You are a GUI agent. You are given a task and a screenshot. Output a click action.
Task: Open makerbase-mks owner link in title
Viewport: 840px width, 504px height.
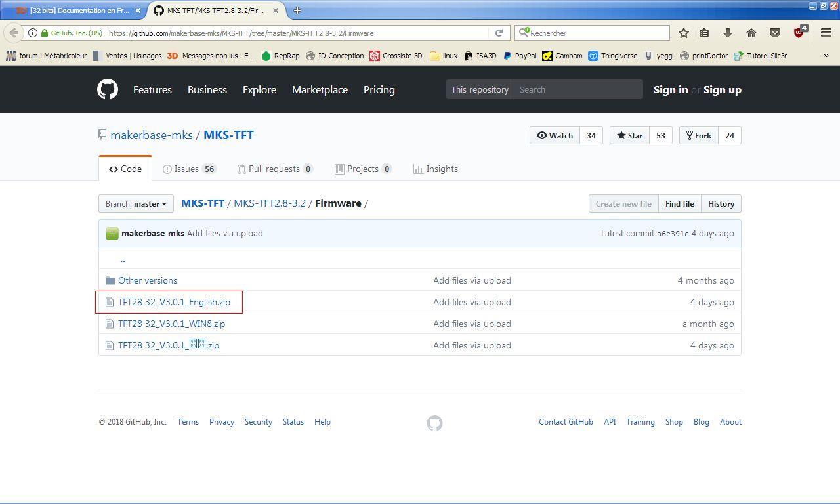pyautogui.click(x=152, y=135)
